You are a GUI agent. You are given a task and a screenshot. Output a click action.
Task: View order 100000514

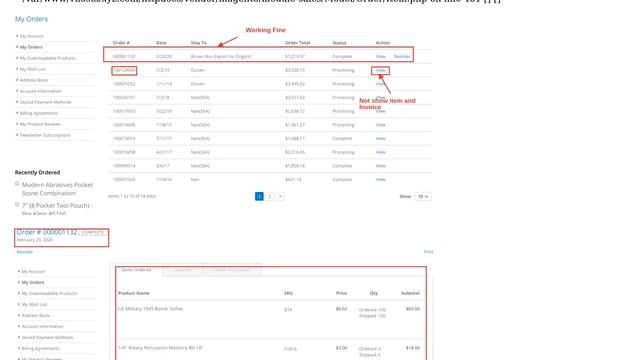[380, 166]
